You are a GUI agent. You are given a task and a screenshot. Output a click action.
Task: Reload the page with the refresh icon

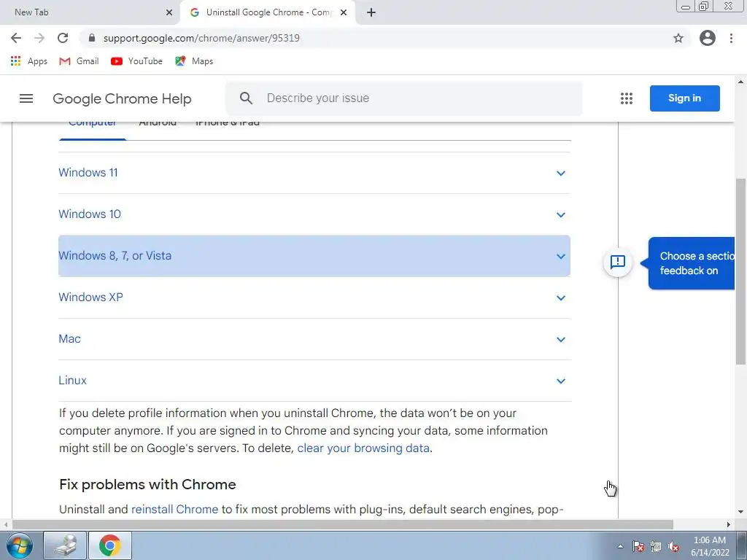coord(63,38)
